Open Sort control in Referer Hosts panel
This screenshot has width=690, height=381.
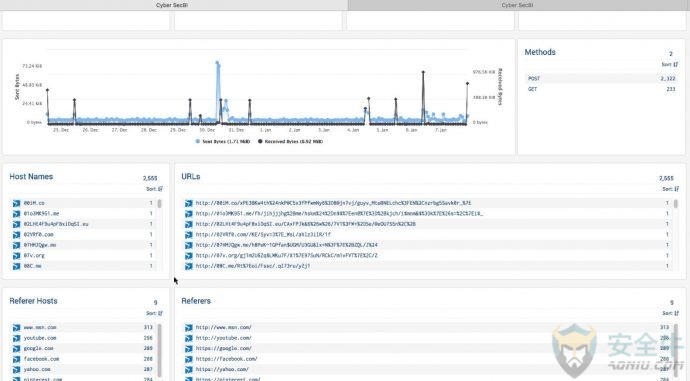click(x=154, y=313)
